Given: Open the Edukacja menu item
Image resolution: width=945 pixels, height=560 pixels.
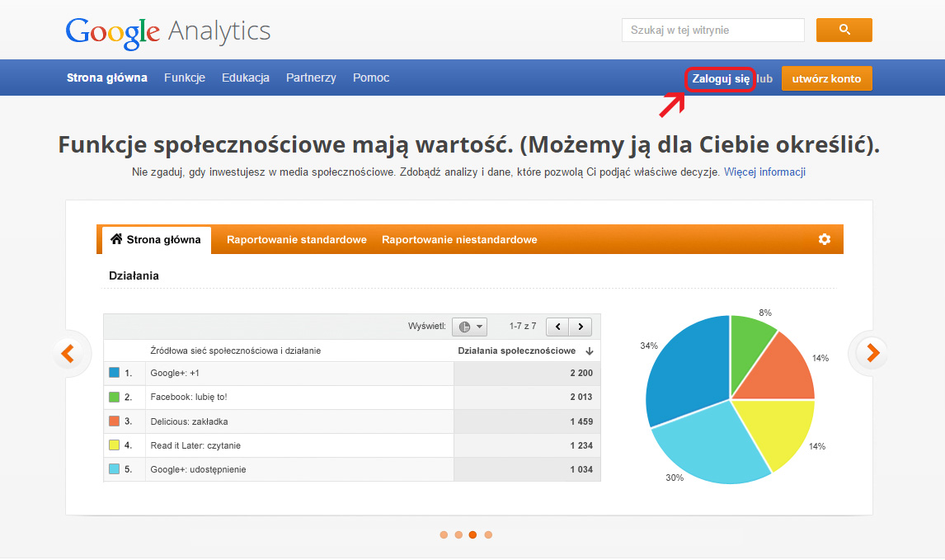Looking at the screenshot, I should coord(245,78).
